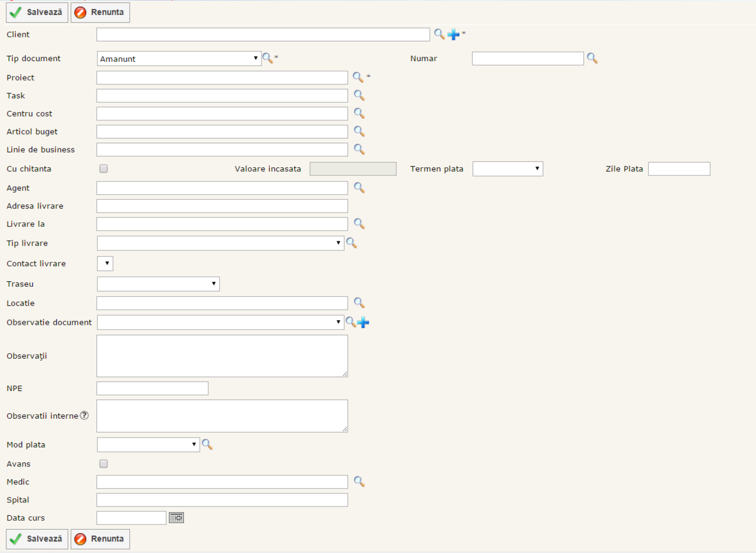Viewport: 756px width, 553px height.
Task: Open the Tip document dropdown showing Amanunt
Action: tap(179, 59)
